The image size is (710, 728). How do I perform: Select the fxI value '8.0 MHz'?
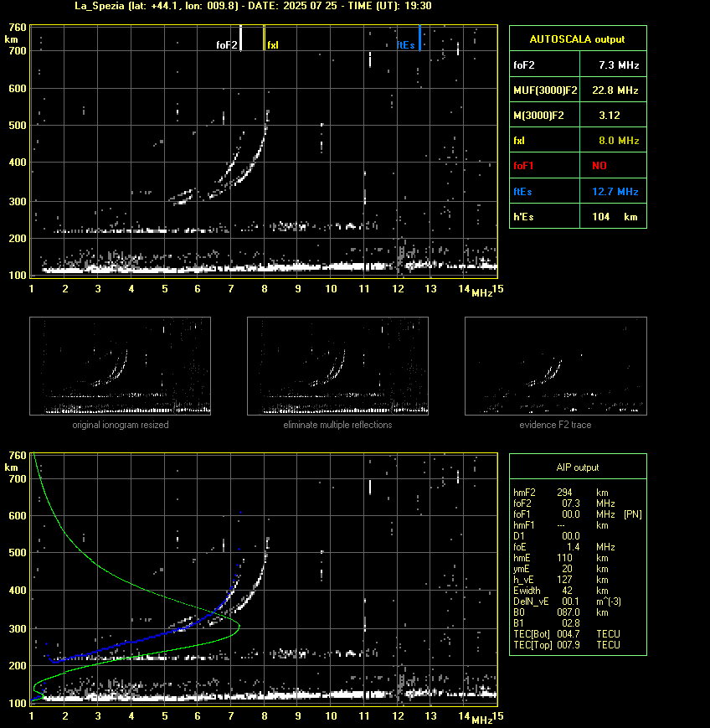[619, 140]
